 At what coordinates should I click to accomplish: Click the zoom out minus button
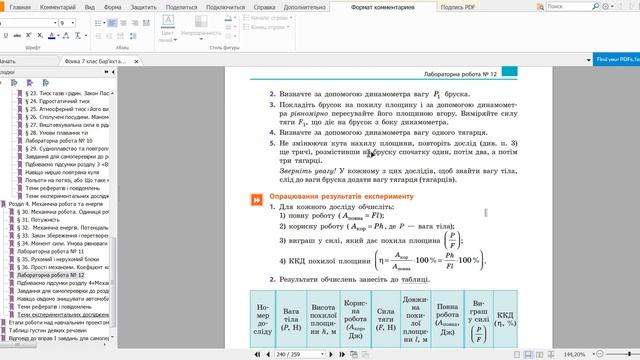pyautogui.click(x=600, y=354)
